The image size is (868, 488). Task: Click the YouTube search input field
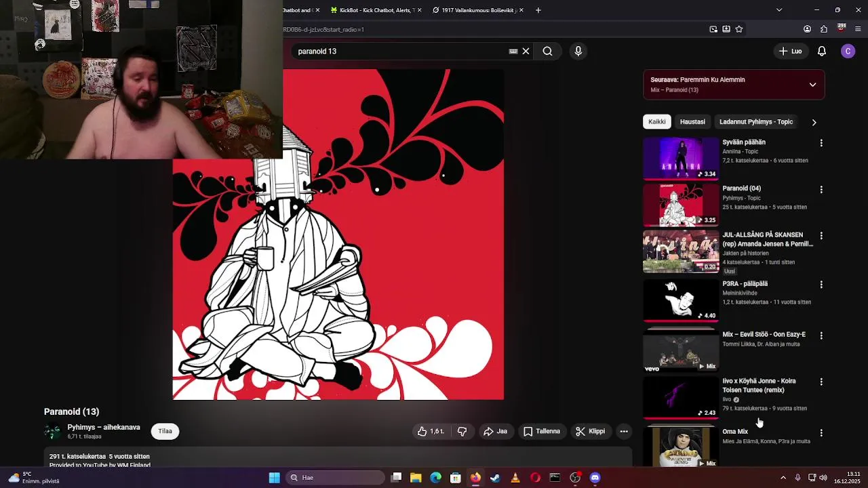coord(400,51)
